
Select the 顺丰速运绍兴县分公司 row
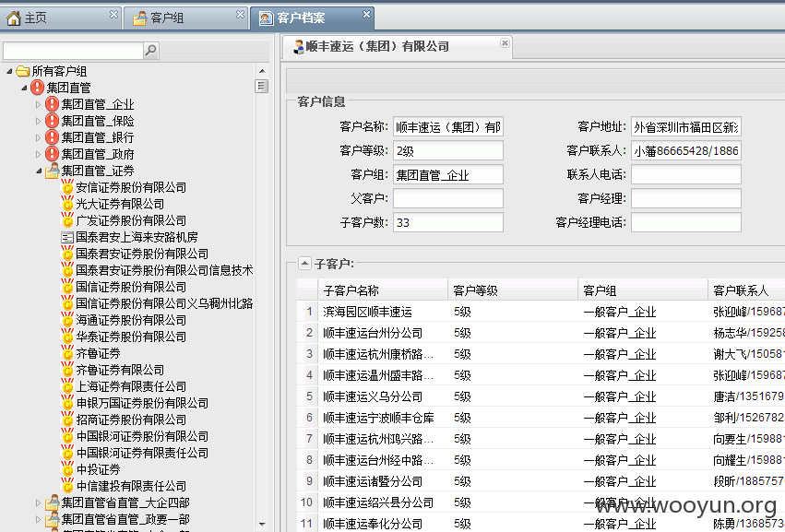[x=541, y=502]
